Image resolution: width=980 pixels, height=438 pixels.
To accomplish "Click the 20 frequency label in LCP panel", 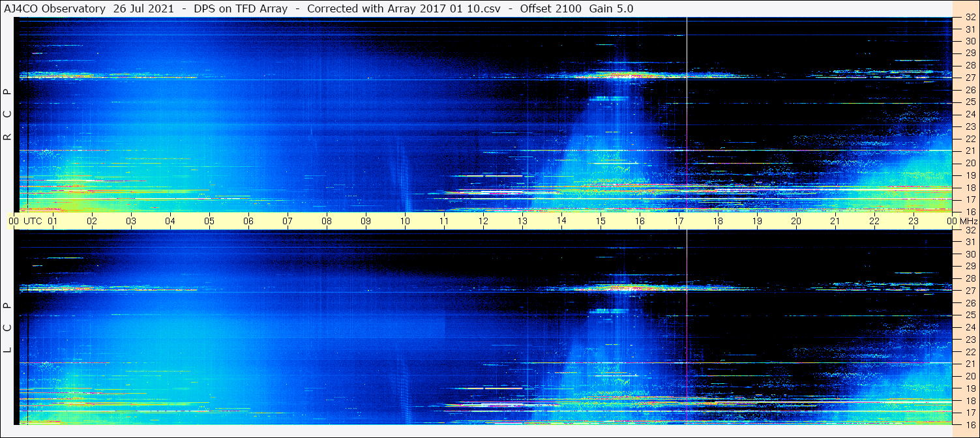I will [x=970, y=376].
